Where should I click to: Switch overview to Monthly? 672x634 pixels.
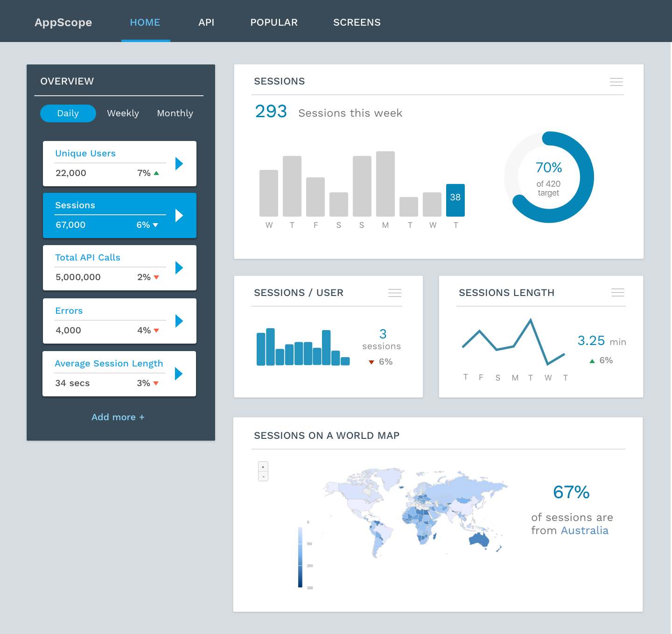175,113
